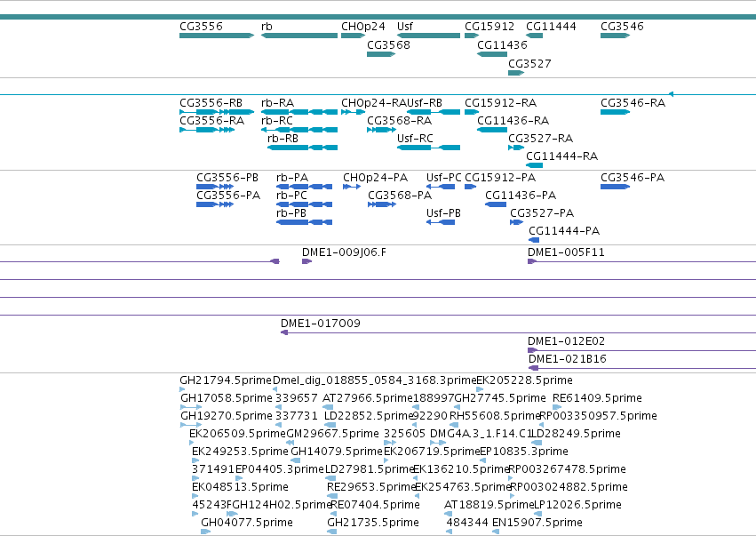Image resolution: width=756 pixels, height=536 pixels.
Task: Click BAC clone DME1-005F11
Action: (x=641, y=261)
